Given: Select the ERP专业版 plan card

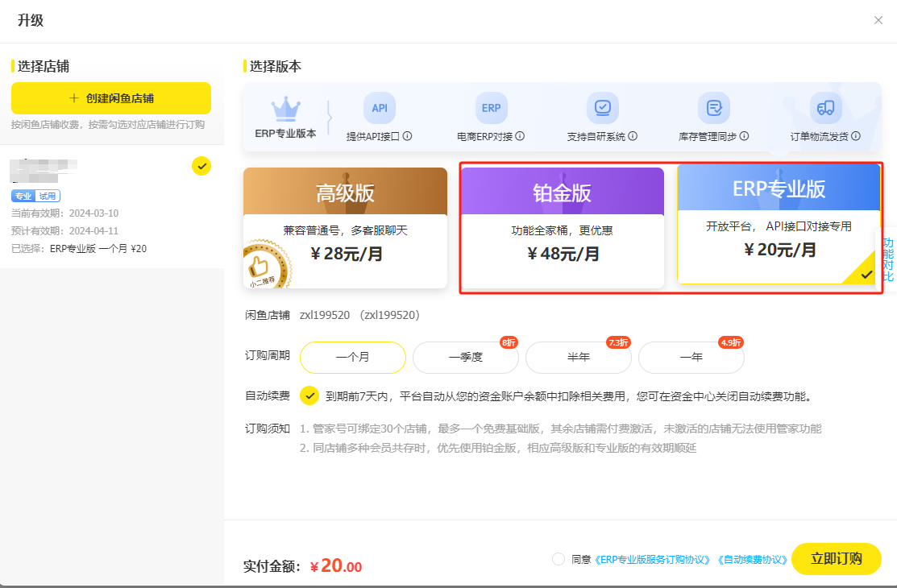Looking at the screenshot, I should [779, 224].
